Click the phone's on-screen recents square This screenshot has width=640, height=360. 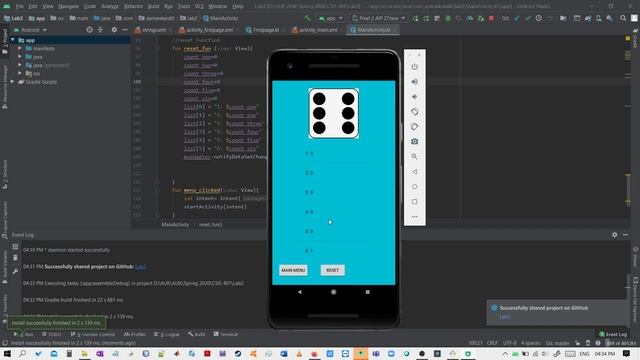point(367,292)
